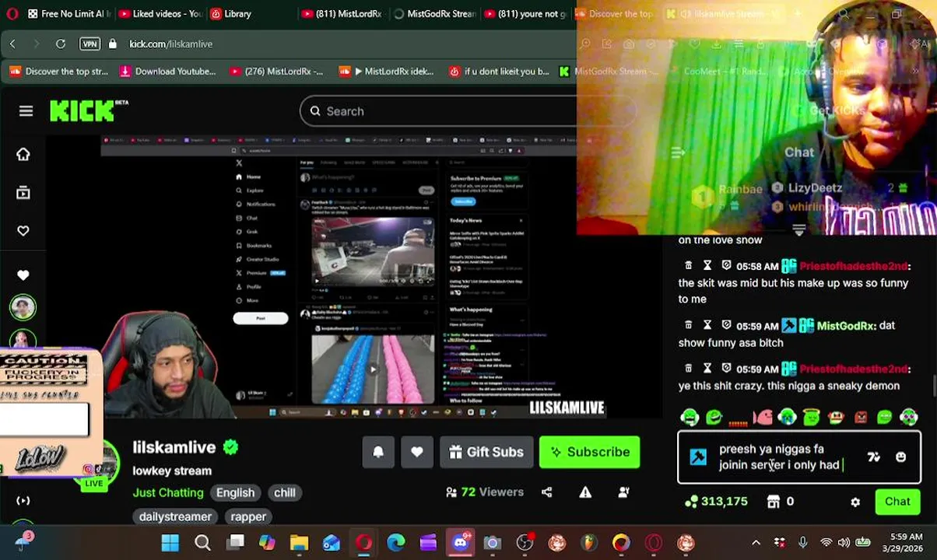Toggle follow with the heart button
This screenshot has height=560, width=937.
pos(417,452)
